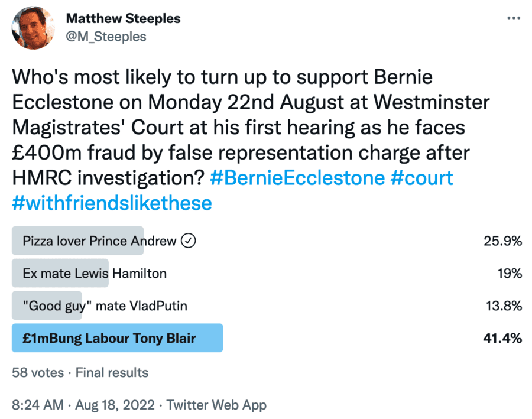532x419 pixels.
Task: Follow the #withfriendslikethese hashtag link
Action: pyautogui.click(x=112, y=203)
